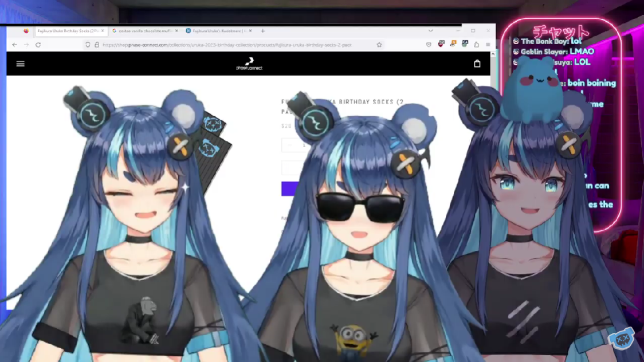Switch to Fujikura Uruka Birthday Socks tab
Image resolution: width=644 pixels, height=362 pixels.
70,31
